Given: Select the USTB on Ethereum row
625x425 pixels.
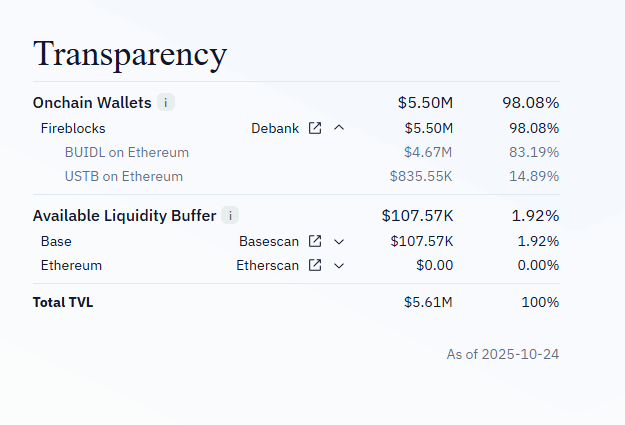Looking at the screenshot, I should [x=124, y=176].
